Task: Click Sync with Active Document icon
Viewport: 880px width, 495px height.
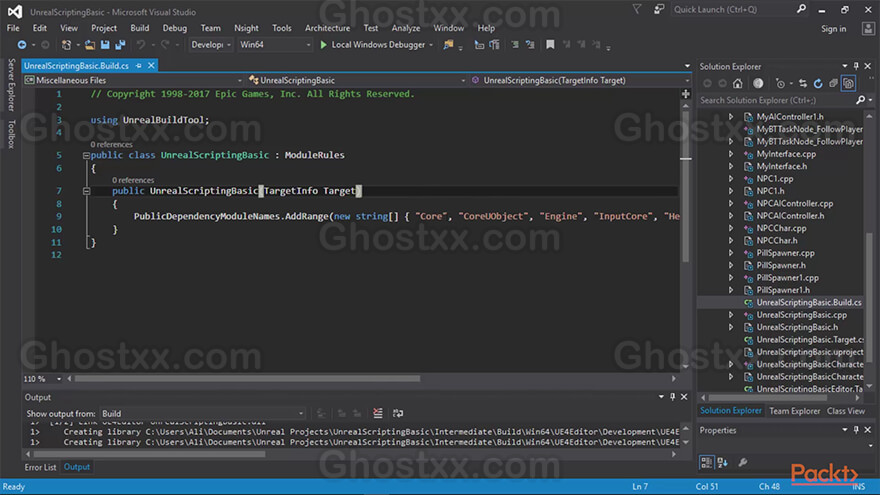Action: click(x=803, y=84)
